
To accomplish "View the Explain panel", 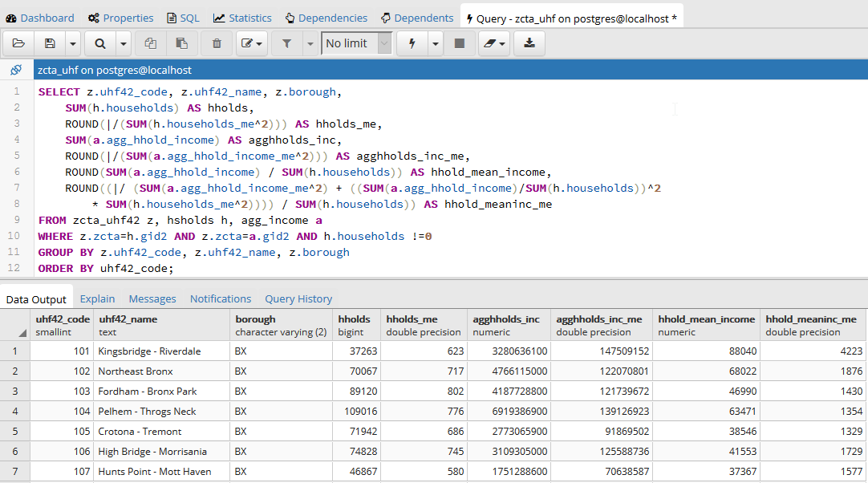I will [x=97, y=298].
